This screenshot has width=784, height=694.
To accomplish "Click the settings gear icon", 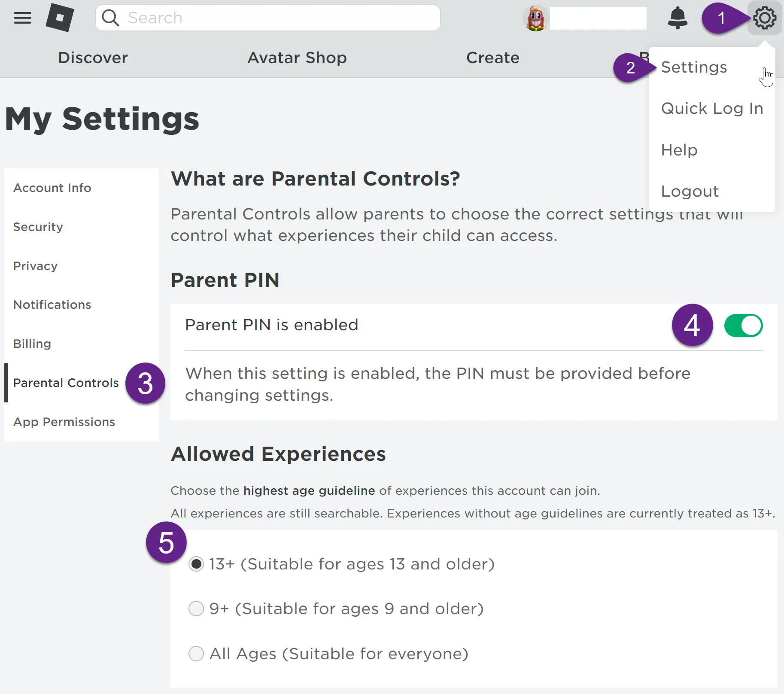I will click(x=765, y=18).
